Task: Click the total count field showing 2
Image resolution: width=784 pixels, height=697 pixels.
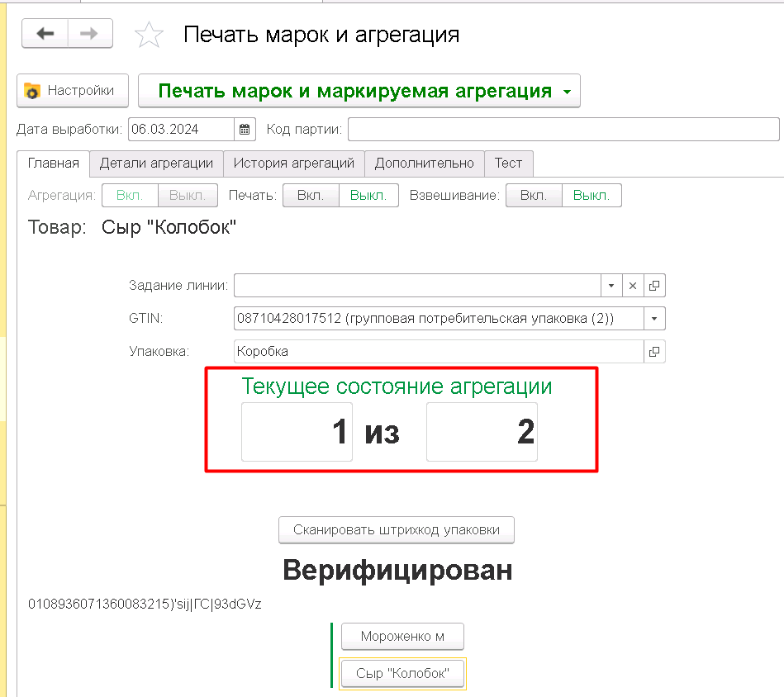Action: (x=482, y=432)
